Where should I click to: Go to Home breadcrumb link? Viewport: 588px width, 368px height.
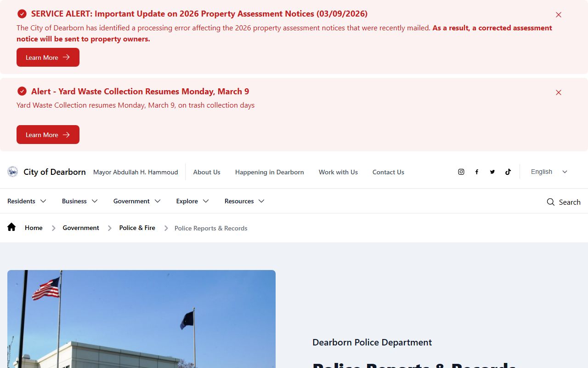coord(34,228)
